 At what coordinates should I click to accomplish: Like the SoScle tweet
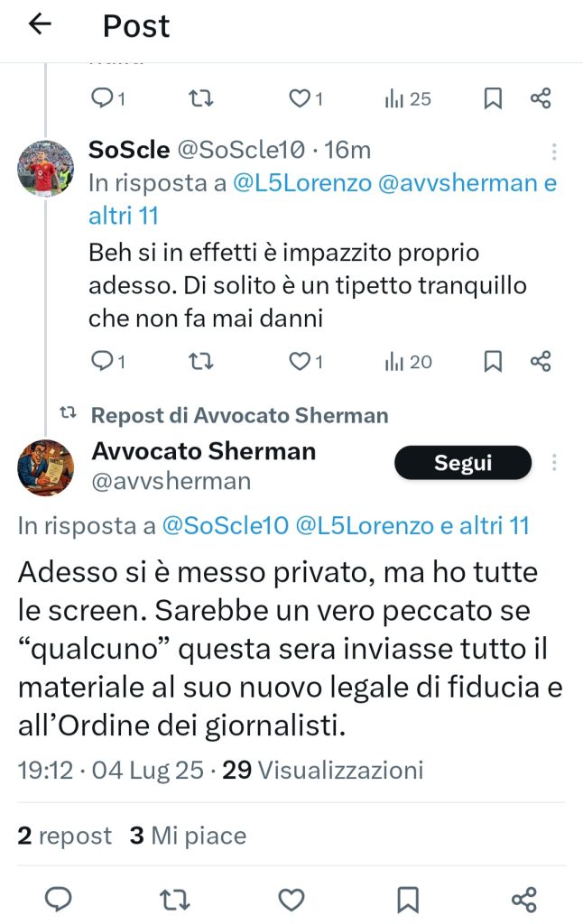click(x=305, y=361)
